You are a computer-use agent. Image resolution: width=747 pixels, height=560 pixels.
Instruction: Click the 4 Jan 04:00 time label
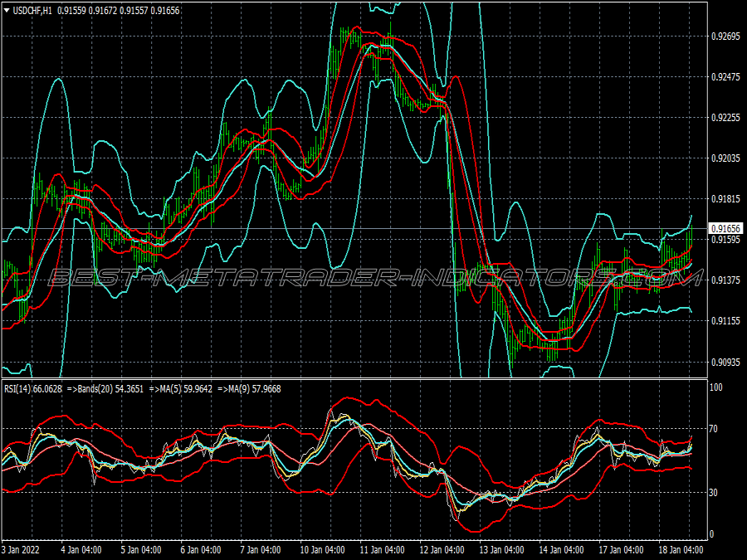pyautogui.click(x=81, y=549)
